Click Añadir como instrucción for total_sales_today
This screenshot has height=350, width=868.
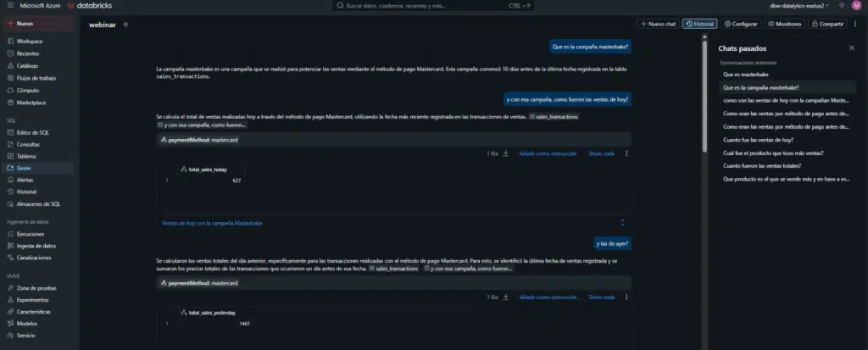(x=548, y=154)
